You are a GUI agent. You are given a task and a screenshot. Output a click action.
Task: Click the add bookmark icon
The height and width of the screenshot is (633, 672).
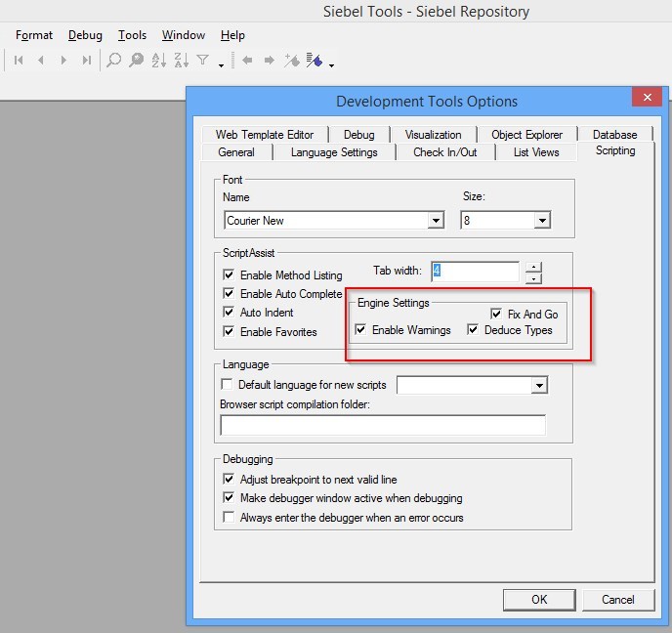292,61
